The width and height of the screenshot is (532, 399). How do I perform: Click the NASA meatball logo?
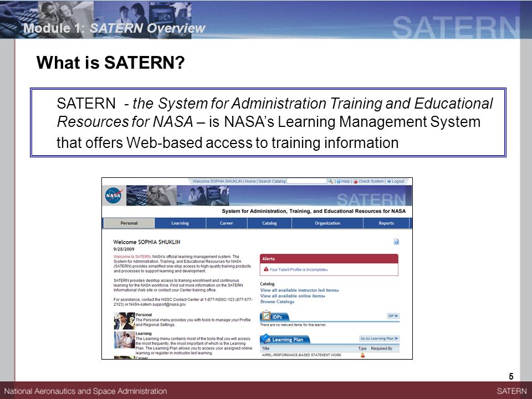(x=113, y=196)
